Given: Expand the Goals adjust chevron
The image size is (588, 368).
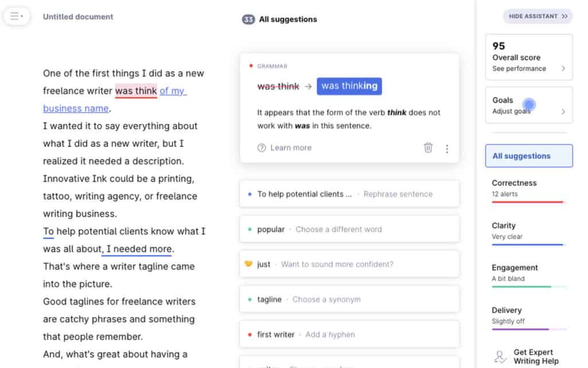Looking at the screenshot, I should (563, 111).
